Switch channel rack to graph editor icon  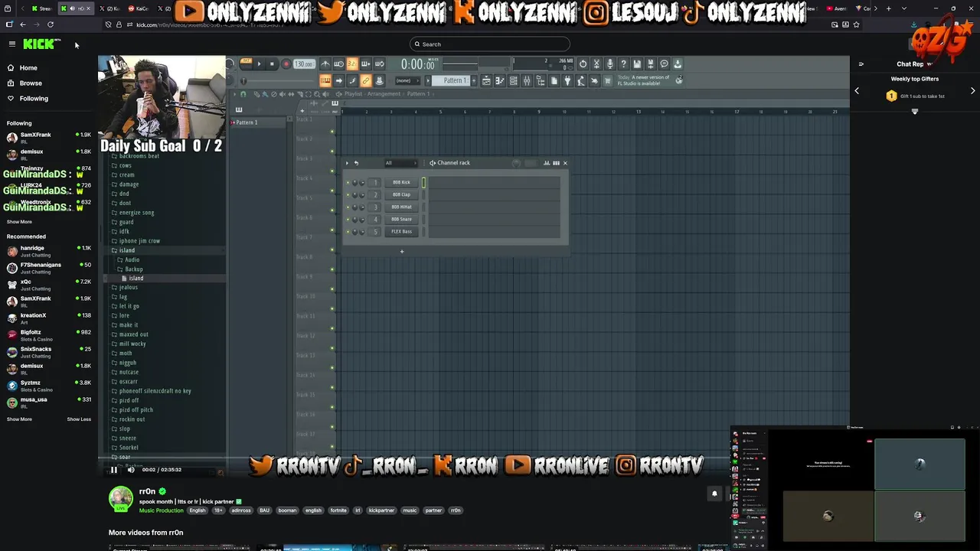547,163
